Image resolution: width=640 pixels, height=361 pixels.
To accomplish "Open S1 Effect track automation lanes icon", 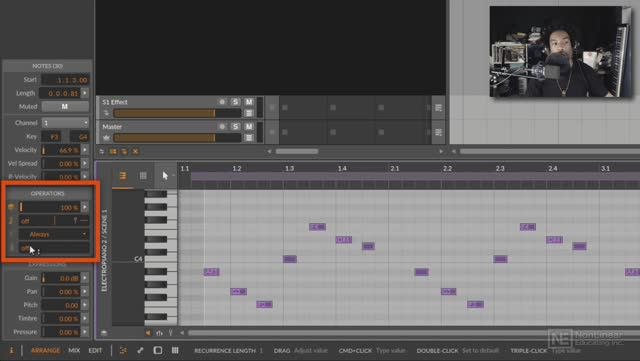I will tap(249, 113).
